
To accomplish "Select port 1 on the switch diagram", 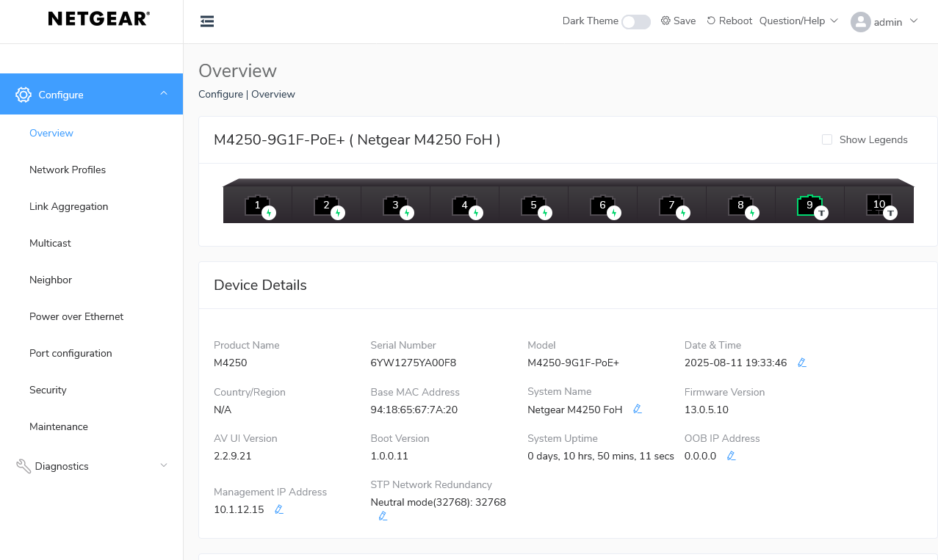I will coord(258,206).
